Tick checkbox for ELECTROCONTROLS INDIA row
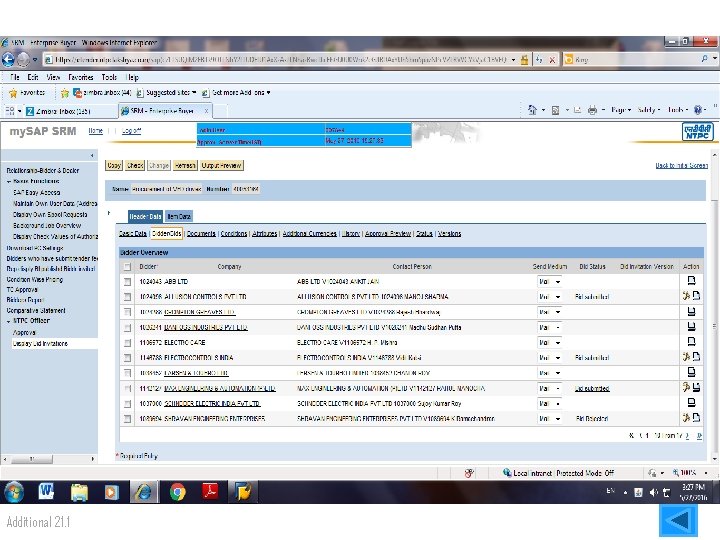Screen dimensions: 720x540 coord(127,358)
